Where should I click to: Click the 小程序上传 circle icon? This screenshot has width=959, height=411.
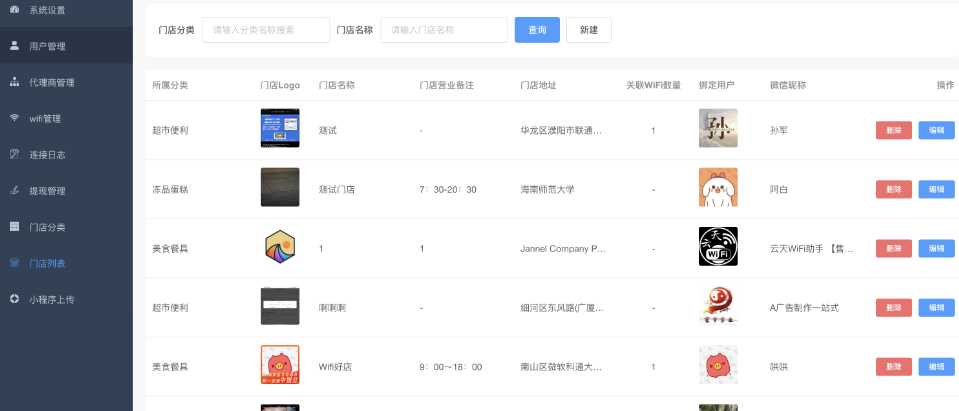[x=15, y=299]
